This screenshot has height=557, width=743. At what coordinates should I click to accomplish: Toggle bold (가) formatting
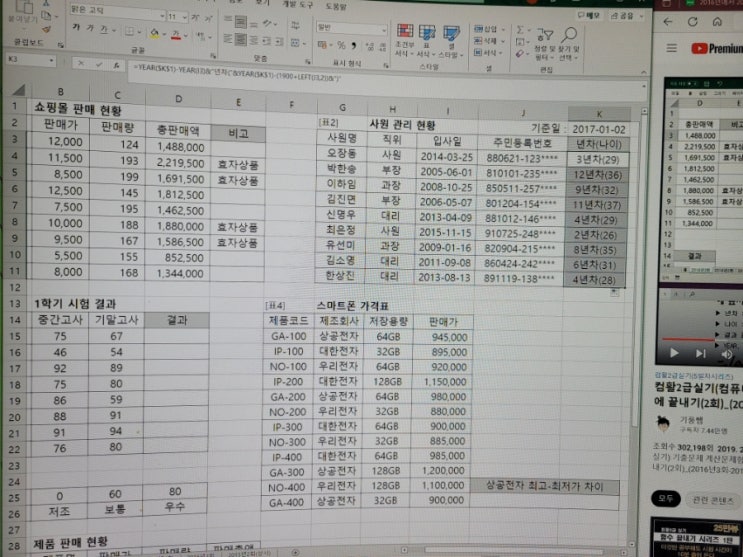[x=76, y=28]
